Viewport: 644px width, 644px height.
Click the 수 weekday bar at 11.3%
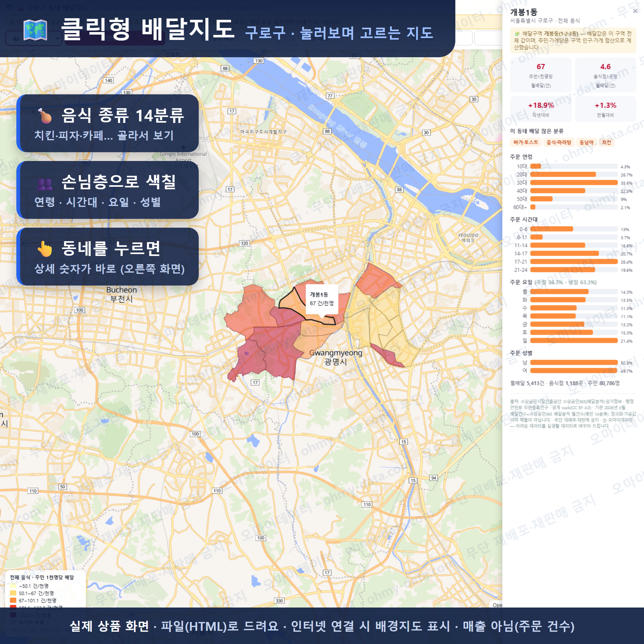click(x=574, y=308)
